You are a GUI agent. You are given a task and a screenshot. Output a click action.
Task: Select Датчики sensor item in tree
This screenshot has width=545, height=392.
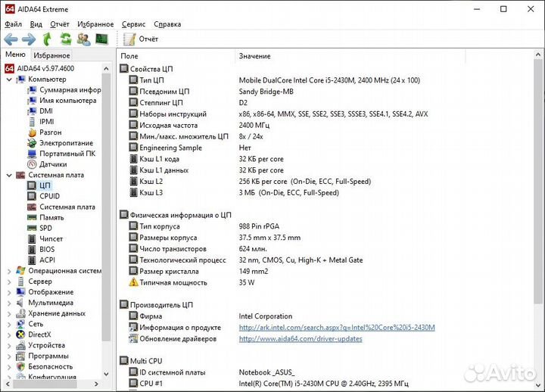pos(53,164)
